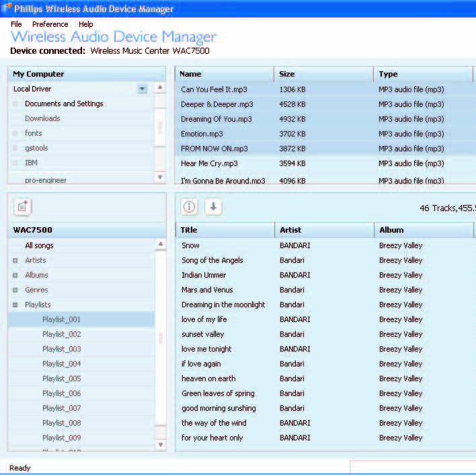Select the pro-engineer folder

[x=46, y=180]
